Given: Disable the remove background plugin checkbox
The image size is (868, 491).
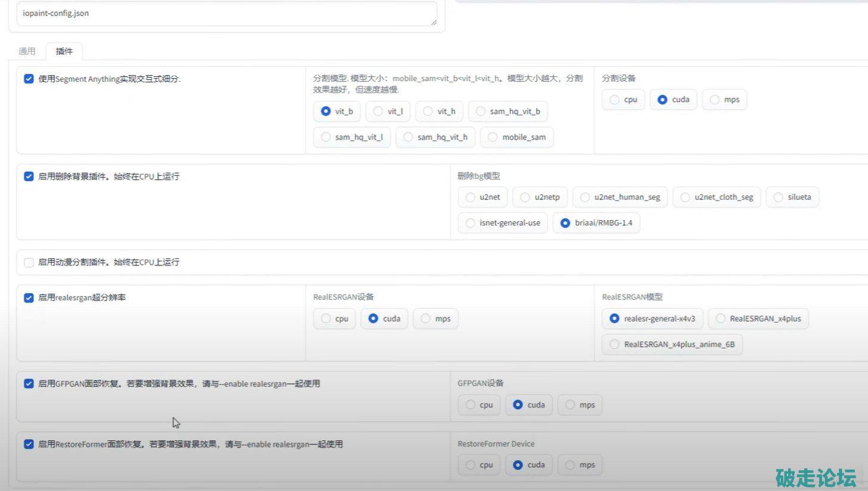Looking at the screenshot, I should (x=29, y=177).
